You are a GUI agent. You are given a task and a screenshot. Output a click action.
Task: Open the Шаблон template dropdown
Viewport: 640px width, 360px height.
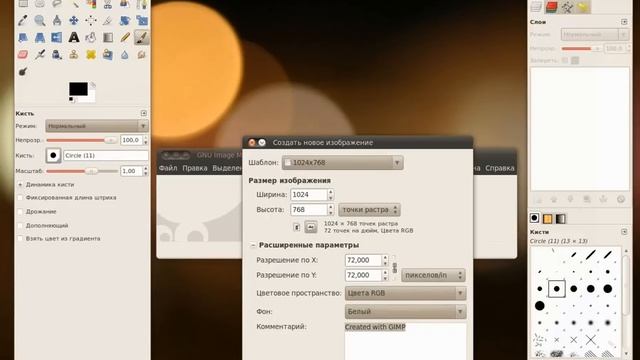click(x=342, y=162)
